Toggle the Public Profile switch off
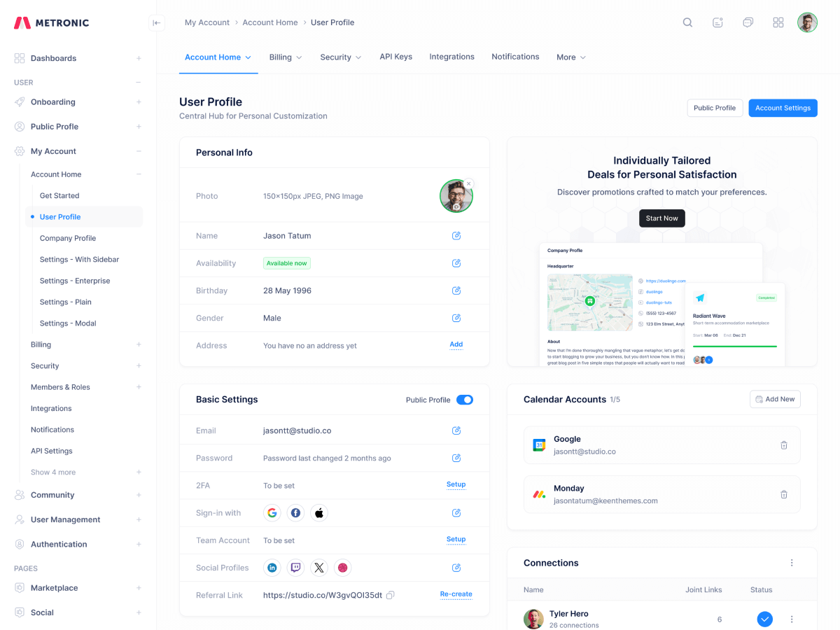 pyautogui.click(x=465, y=399)
